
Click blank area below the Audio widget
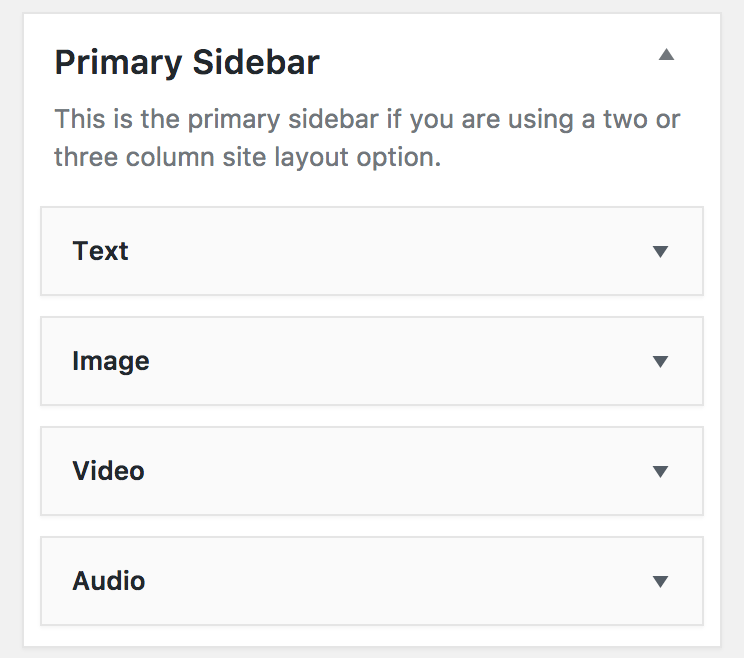click(372, 636)
